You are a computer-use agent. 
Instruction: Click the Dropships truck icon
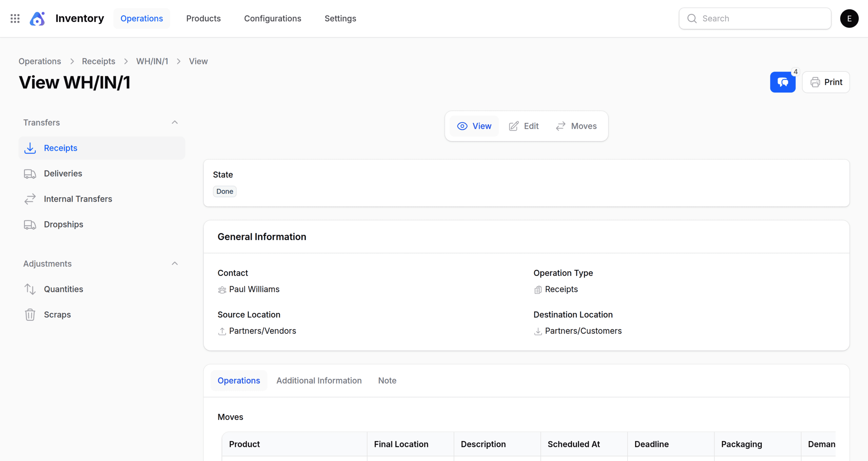coord(30,224)
